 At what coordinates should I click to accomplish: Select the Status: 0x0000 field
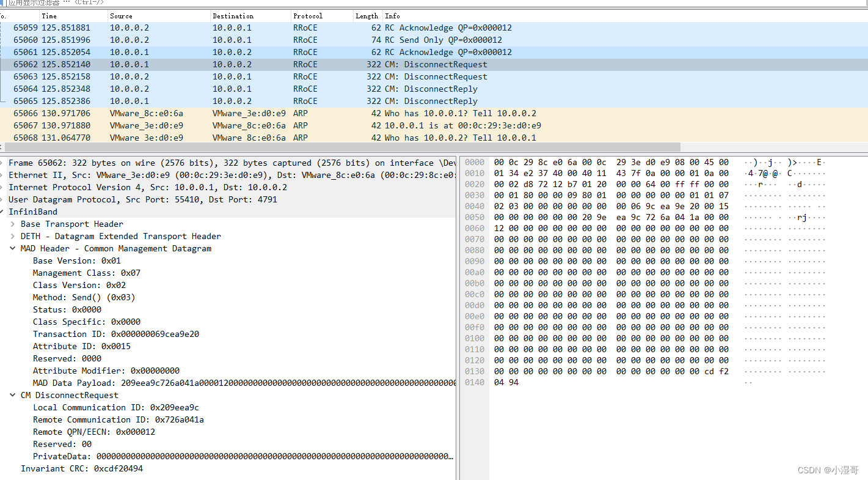[x=67, y=309]
